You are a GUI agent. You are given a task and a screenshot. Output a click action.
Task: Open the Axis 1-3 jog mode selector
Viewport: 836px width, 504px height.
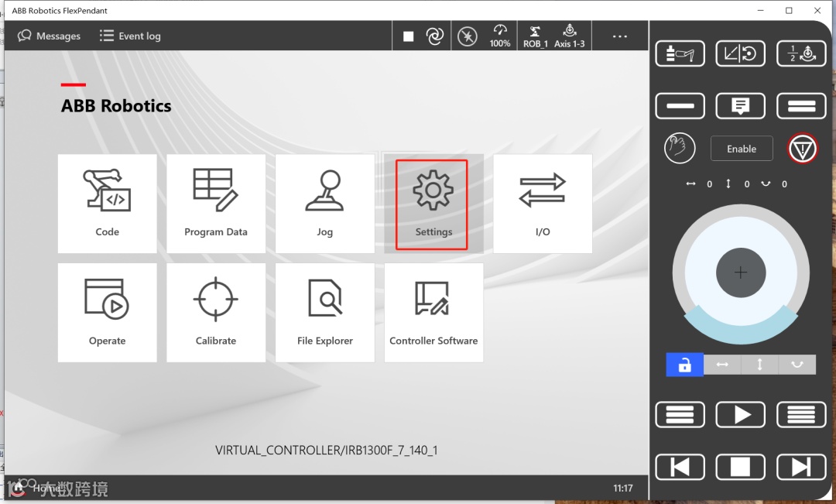click(x=570, y=36)
